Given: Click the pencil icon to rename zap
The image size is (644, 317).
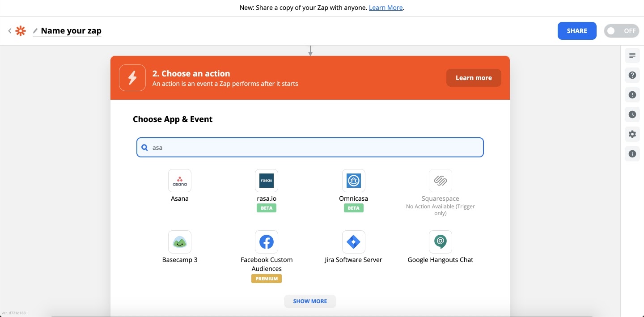Looking at the screenshot, I should click(35, 31).
